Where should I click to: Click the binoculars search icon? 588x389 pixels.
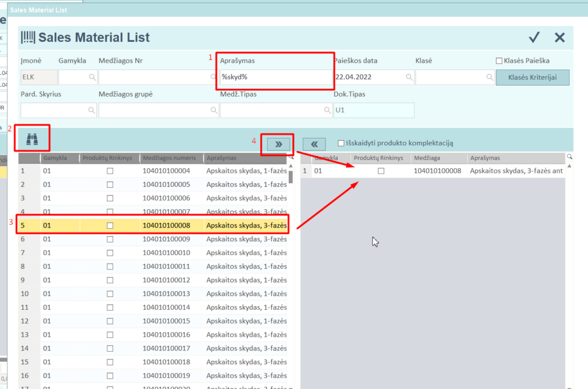pyautogui.click(x=32, y=138)
